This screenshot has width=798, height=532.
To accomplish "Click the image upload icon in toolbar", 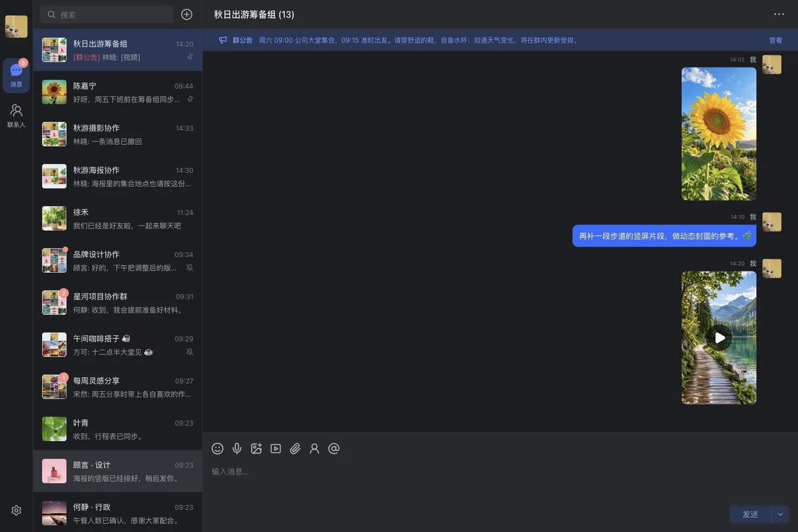I will point(256,448).
